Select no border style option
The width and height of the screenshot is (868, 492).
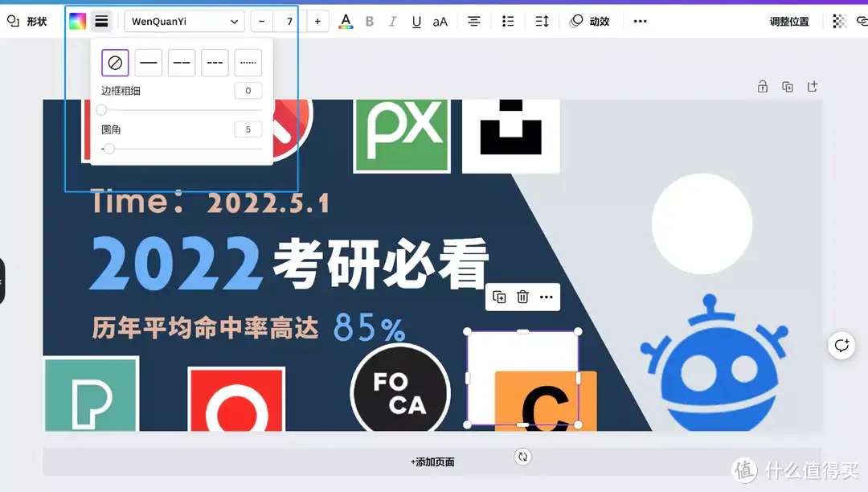115,63
